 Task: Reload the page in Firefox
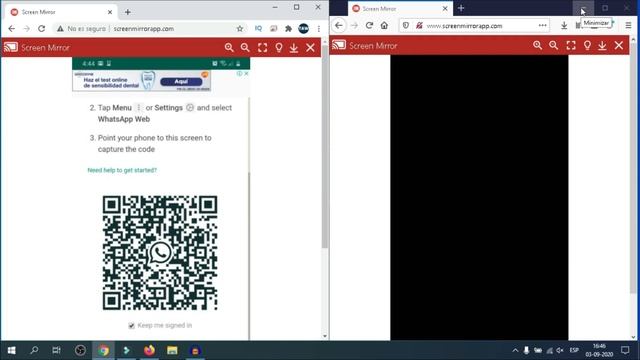coord(369,25)
